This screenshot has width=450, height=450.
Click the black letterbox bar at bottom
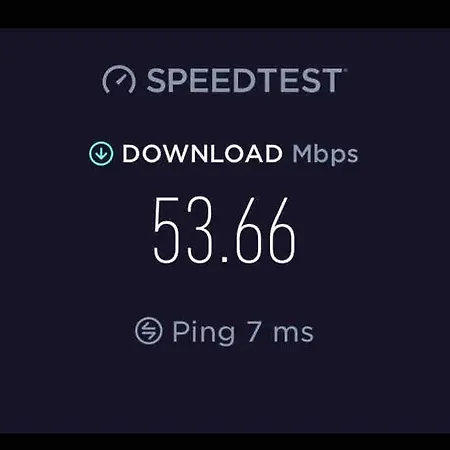click(x=225, y=442)
